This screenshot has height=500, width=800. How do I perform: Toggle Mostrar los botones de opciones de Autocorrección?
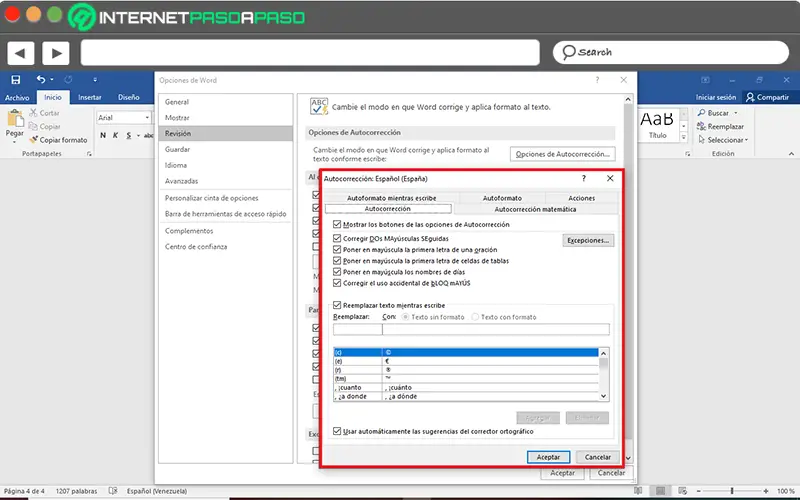click(x=337, y=224)
